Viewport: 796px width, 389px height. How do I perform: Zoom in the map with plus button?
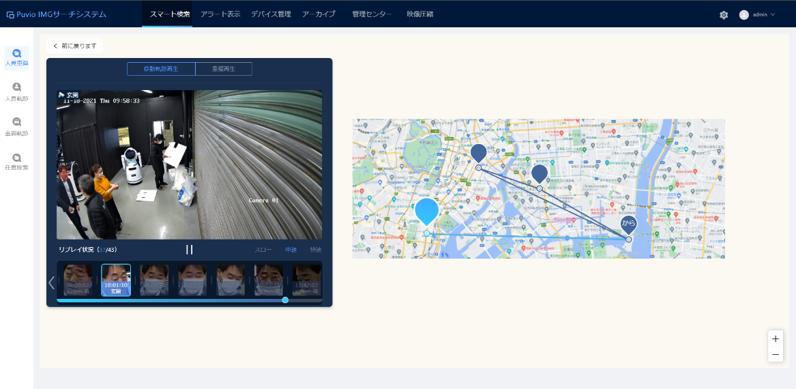(775, 338)
